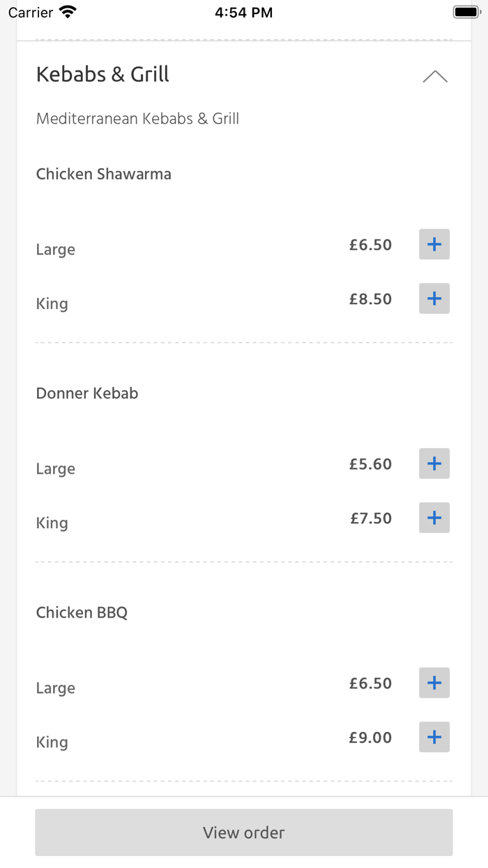Tap the Kebabs & Grill heading
This screenshot has height=868, width=488.
click(102, 74)
